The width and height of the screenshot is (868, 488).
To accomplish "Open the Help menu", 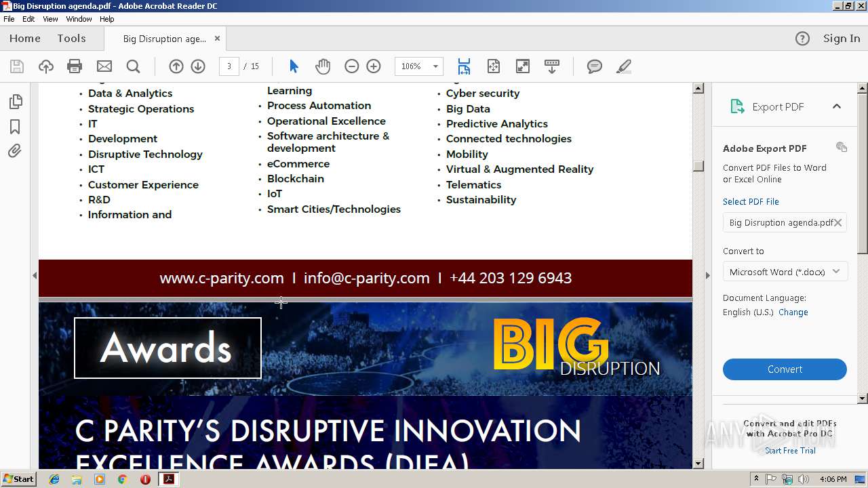I will [x=107, y=19].
